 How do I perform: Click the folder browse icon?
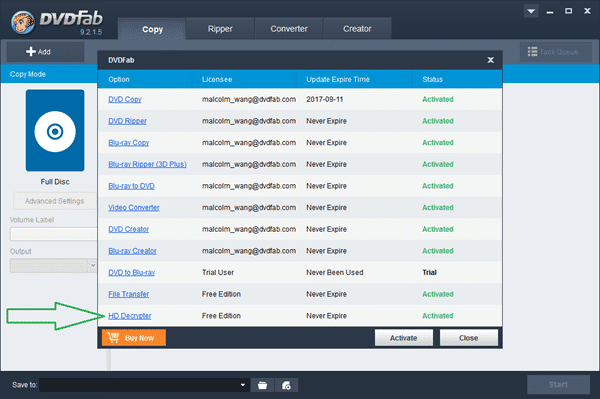coord(262,385)
